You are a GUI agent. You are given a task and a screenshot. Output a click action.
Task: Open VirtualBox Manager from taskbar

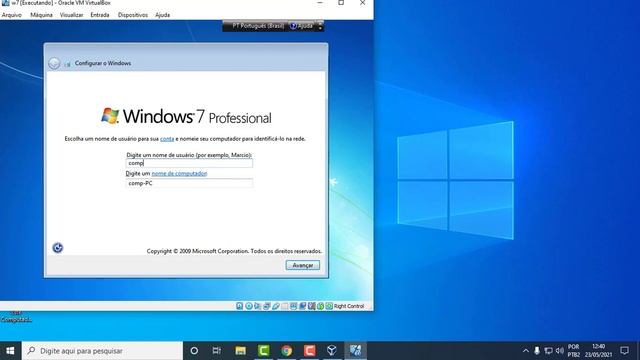pyautogui.click(x=332, y=351)
